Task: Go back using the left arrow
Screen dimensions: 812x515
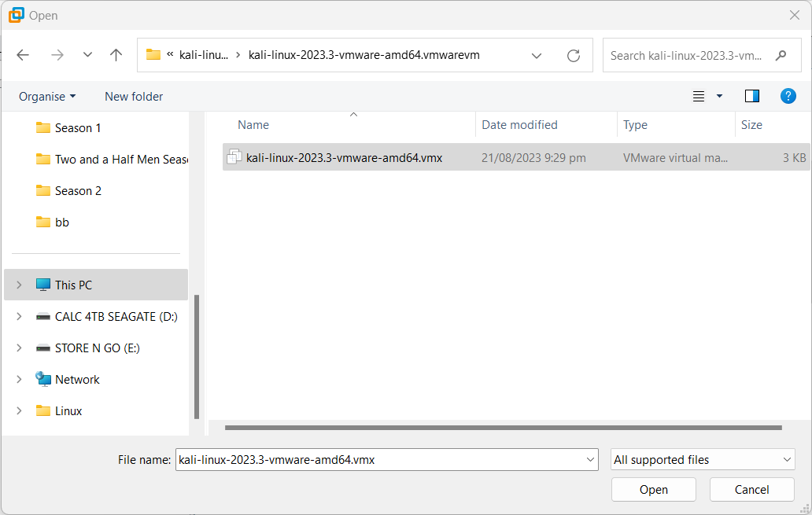Action: (x=23, y=55)
